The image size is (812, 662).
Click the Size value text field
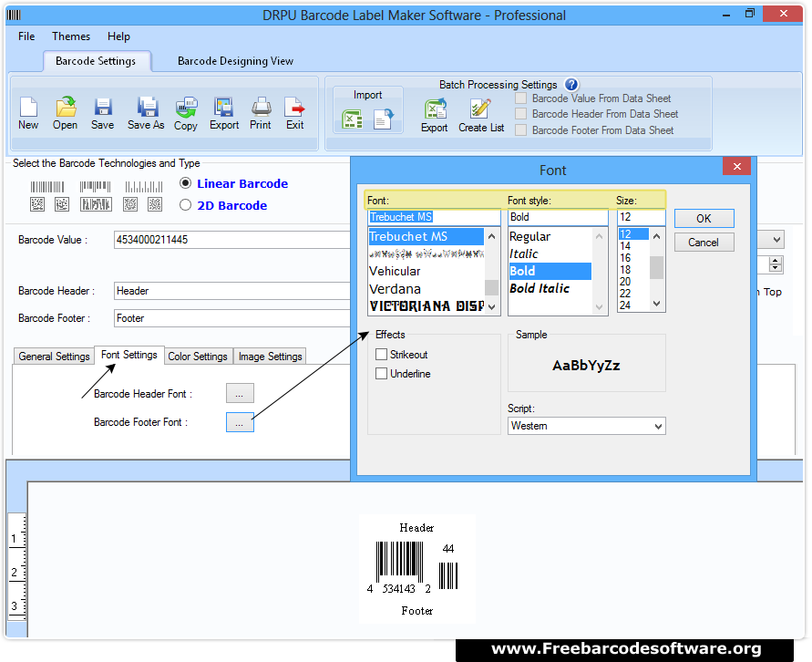[x=641, y=217]
